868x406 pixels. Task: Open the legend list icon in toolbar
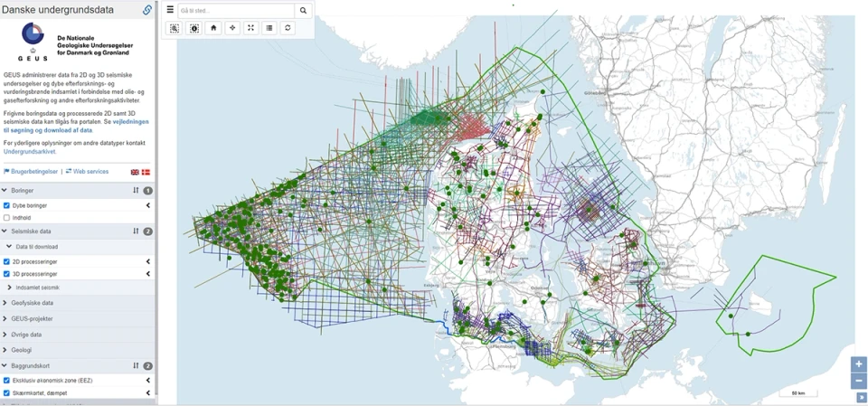(x=269, y=28)
